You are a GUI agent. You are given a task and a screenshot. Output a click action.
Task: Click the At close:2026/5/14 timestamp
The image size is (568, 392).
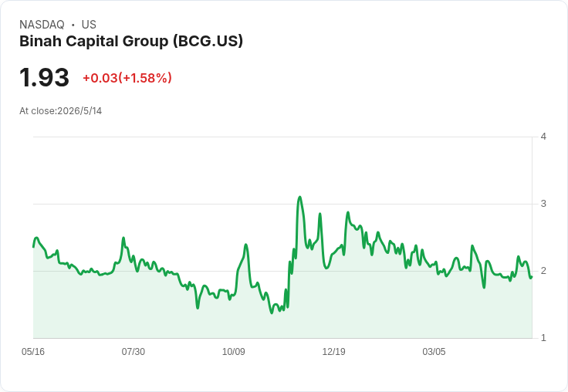[60, 111]
